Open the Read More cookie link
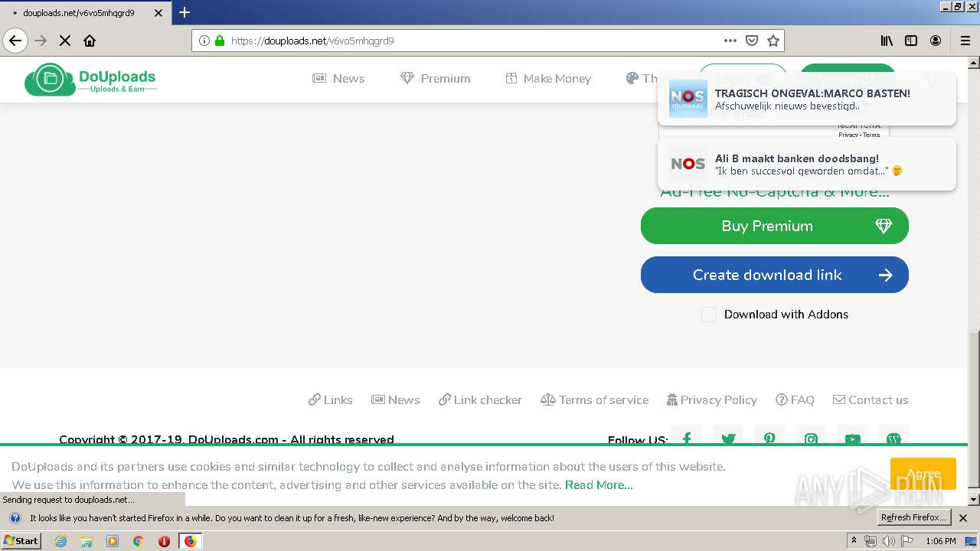 click(599, 485)
